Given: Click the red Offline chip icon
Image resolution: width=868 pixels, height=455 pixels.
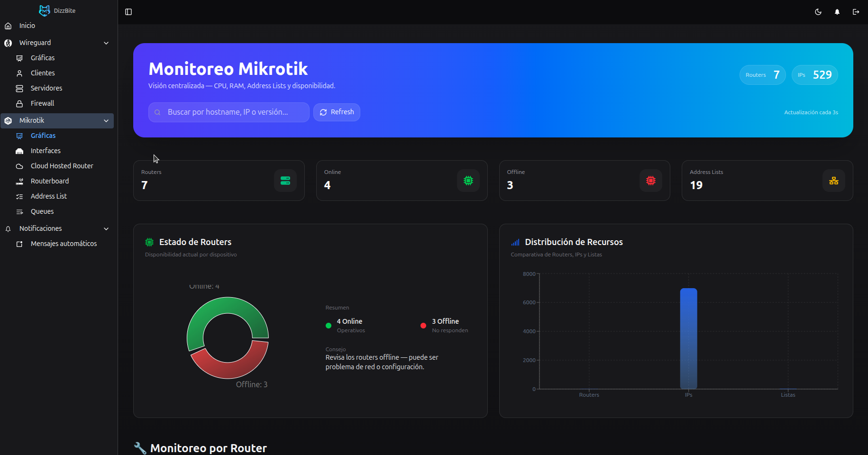Looking at the screenshot, I should click(650, 181).
